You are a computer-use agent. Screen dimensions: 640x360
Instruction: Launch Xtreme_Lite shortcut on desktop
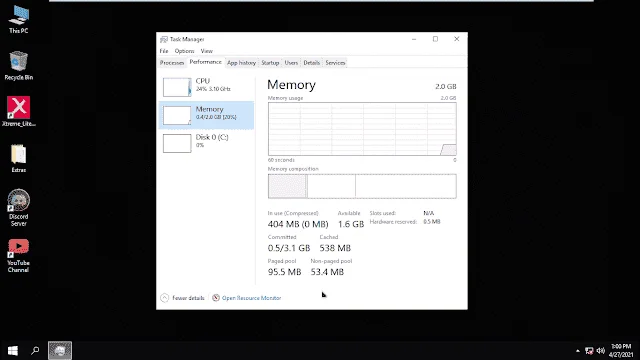coord(18,111)
